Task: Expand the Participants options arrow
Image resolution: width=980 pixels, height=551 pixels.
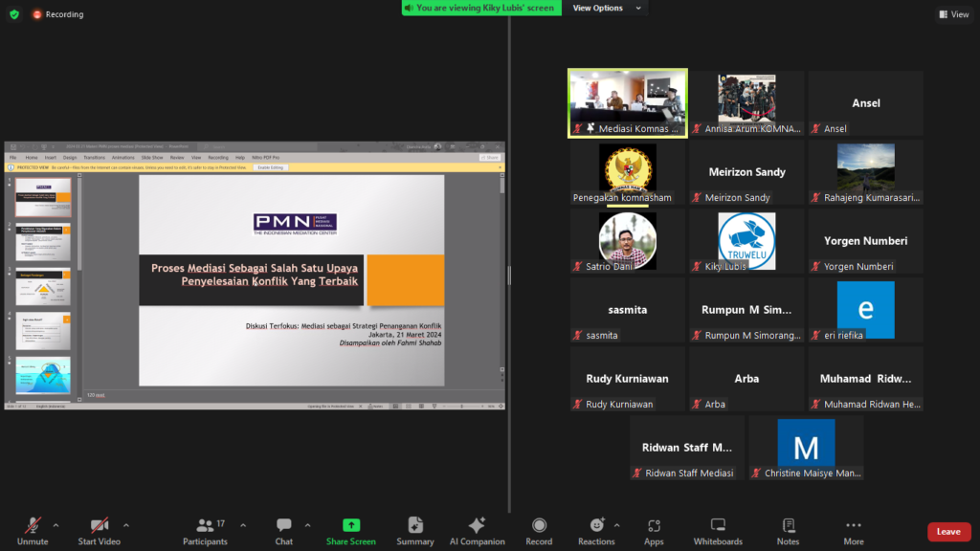Action: [x=243, y=525]
